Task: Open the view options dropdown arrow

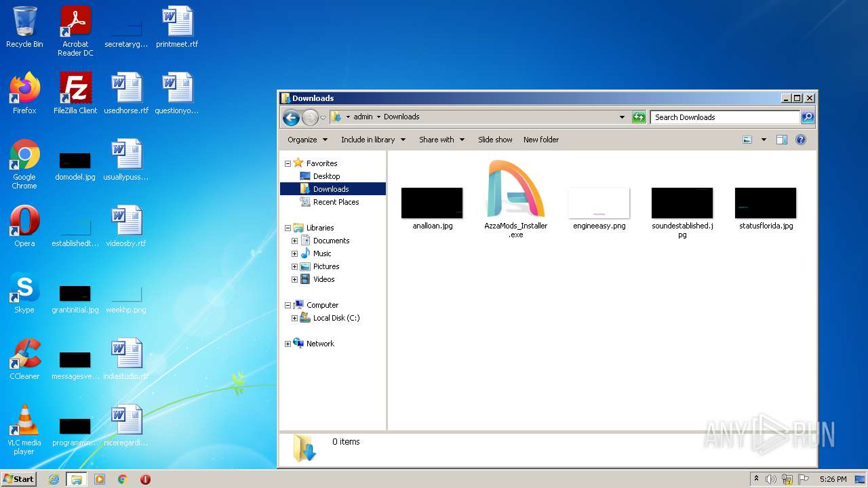Action: tap(764, 140)
